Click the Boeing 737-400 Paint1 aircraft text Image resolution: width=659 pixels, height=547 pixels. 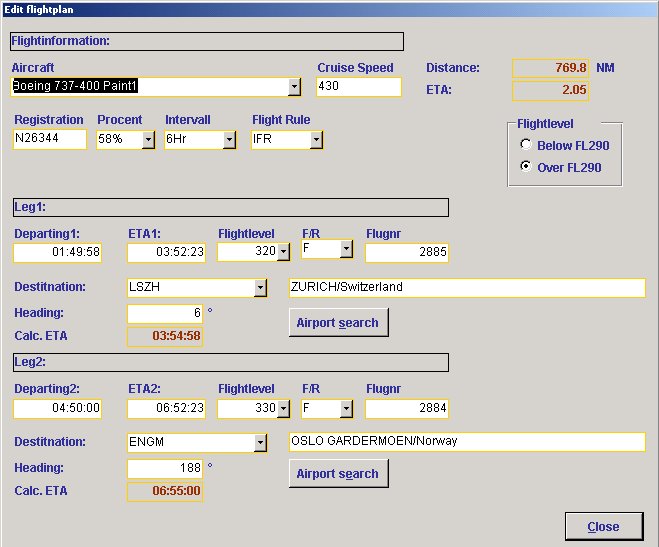click(x=75, y=86)
